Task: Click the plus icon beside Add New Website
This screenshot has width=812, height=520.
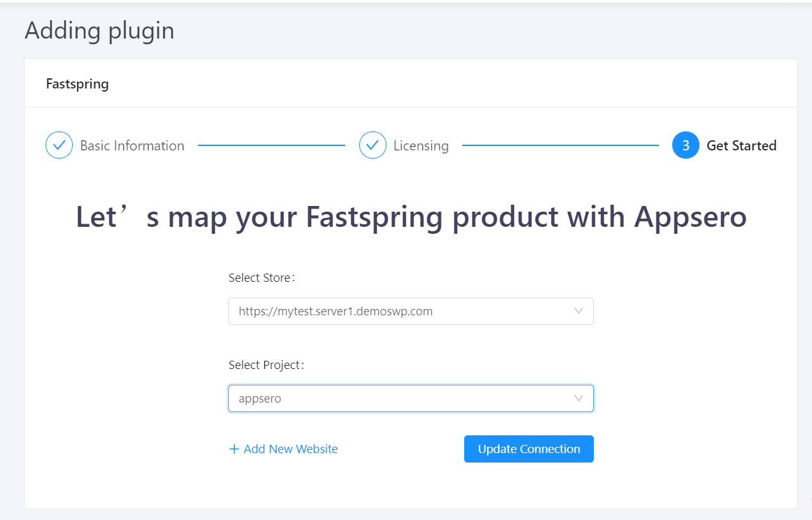Action: tap(233, 449)
